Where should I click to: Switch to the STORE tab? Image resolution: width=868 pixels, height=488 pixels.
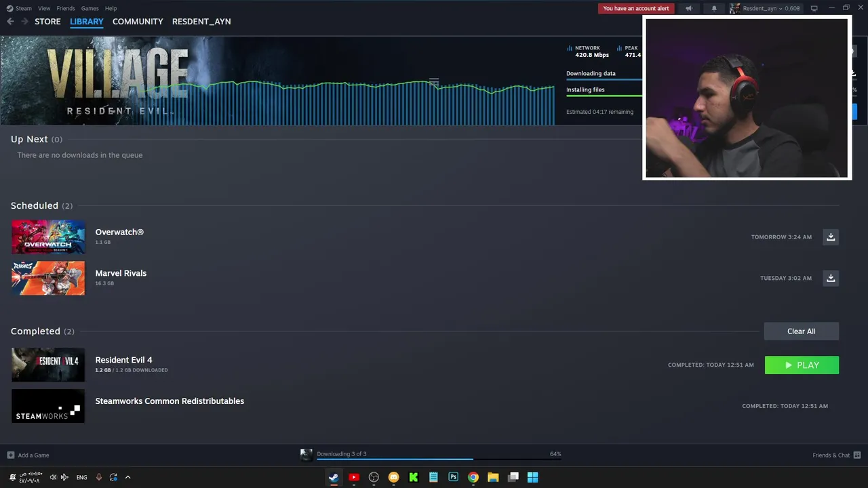coord(47,22)
